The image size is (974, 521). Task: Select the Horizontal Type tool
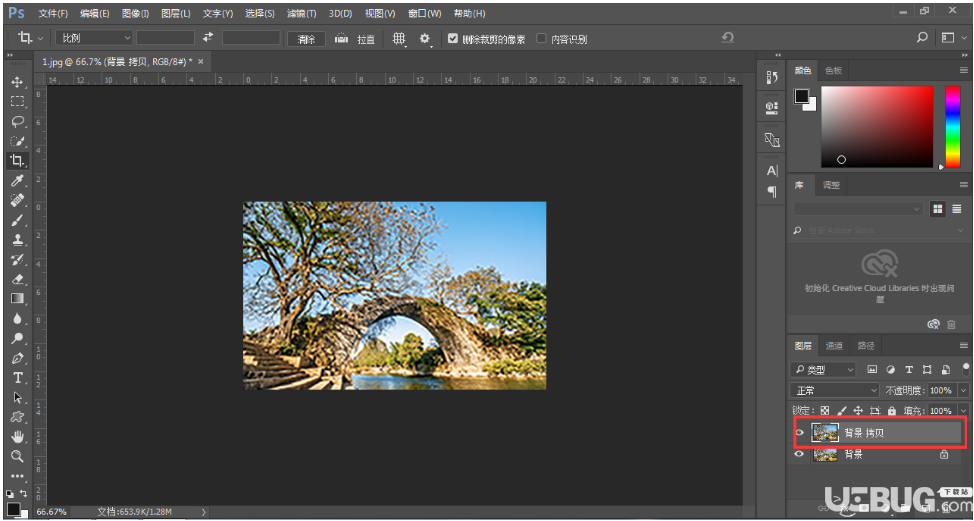coord(17,378)
